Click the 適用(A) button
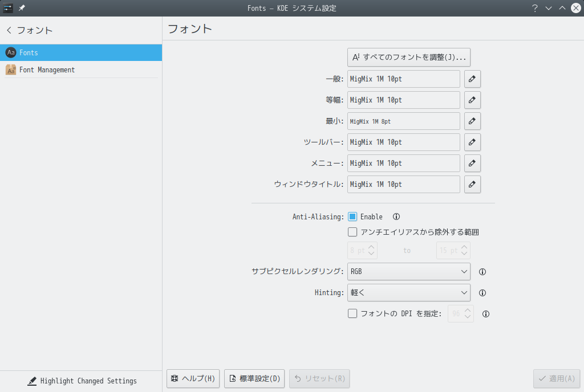The height and width of the screenshot is (392, 584). [557, 379]
